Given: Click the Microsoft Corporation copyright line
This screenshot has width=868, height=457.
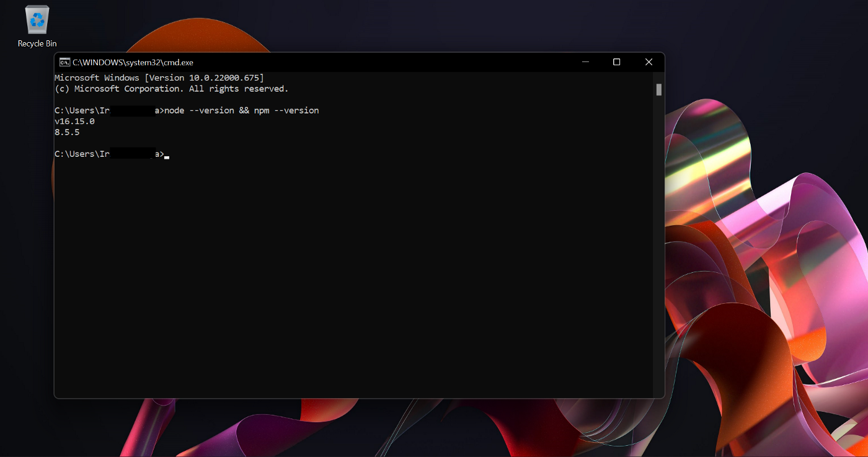Looking at the screenshot, I should 171,89.
